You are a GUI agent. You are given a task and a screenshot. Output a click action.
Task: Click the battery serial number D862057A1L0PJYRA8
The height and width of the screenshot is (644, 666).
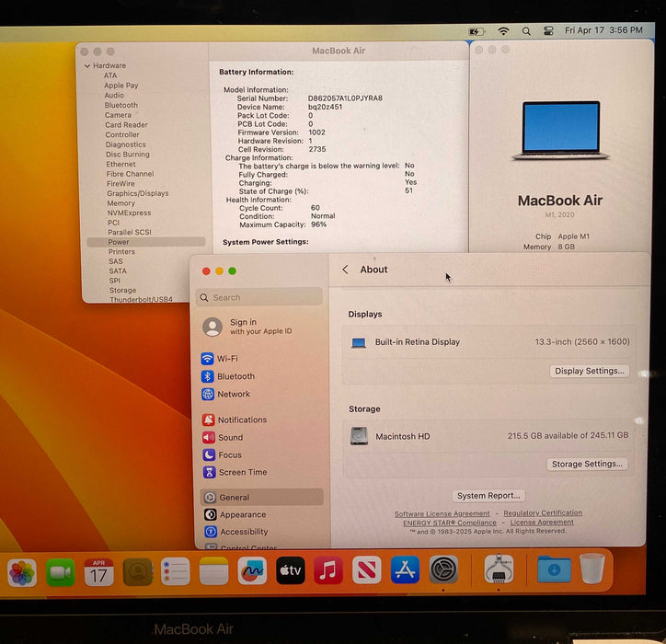click(x=345, y=98)
